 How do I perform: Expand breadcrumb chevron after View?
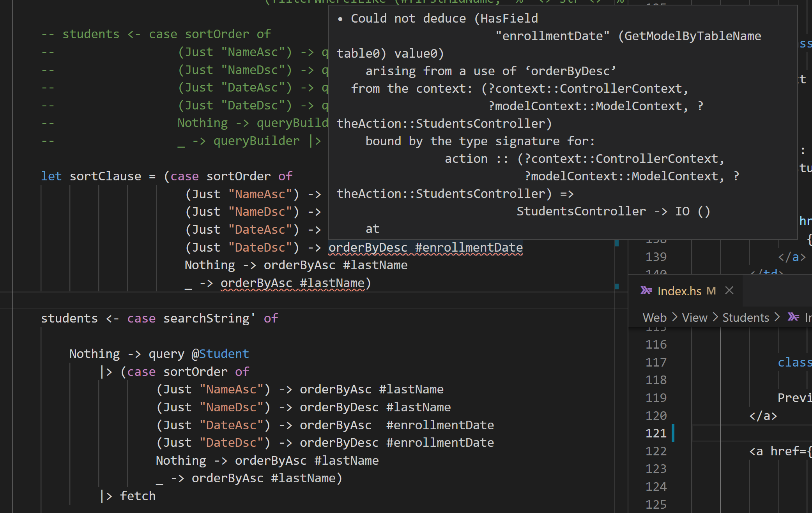click(715, 317)
